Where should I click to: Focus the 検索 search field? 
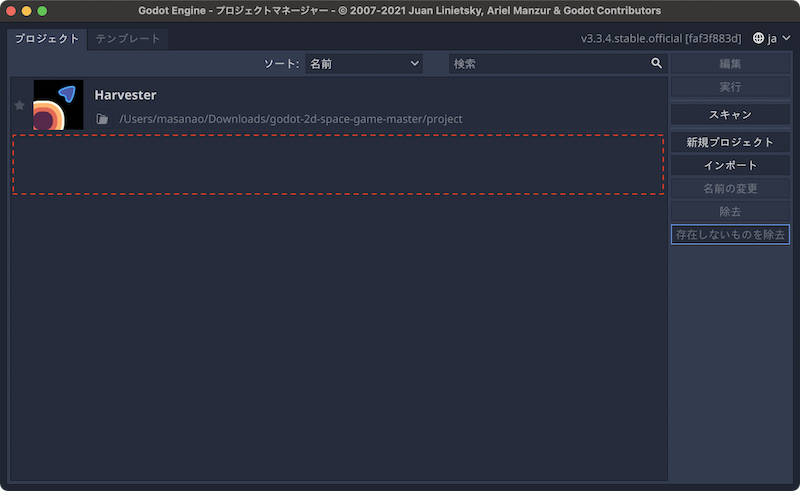[x=557, y=64]
